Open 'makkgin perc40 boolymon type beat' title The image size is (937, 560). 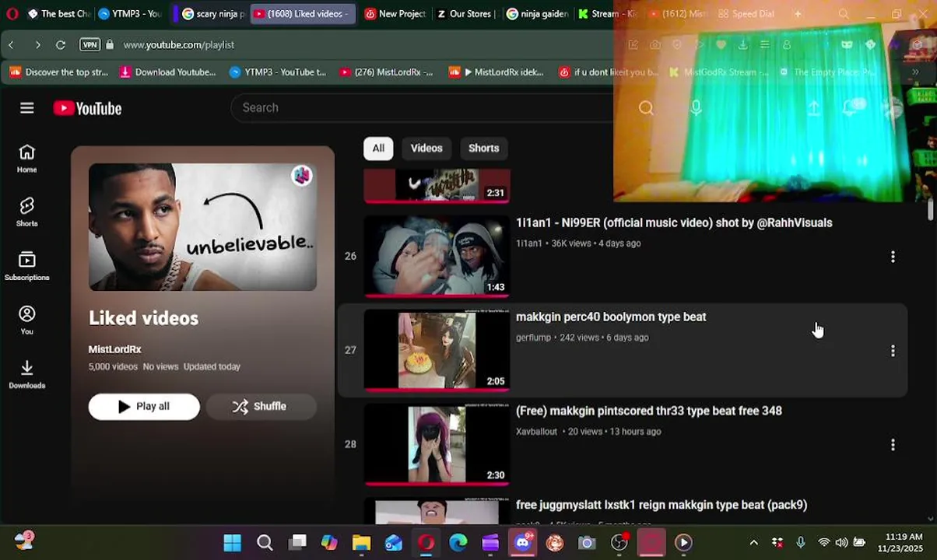611,317
